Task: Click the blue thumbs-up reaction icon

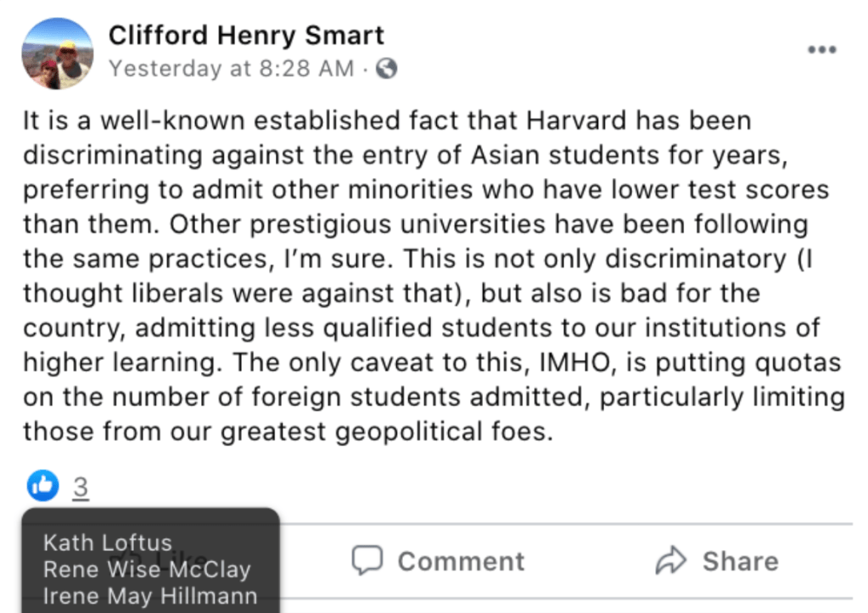Action: (x=42, y=486)
